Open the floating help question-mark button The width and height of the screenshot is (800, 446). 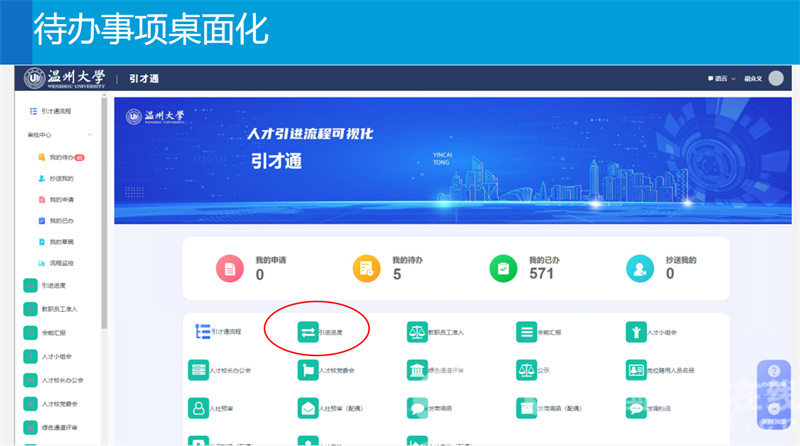click(773, 371)
